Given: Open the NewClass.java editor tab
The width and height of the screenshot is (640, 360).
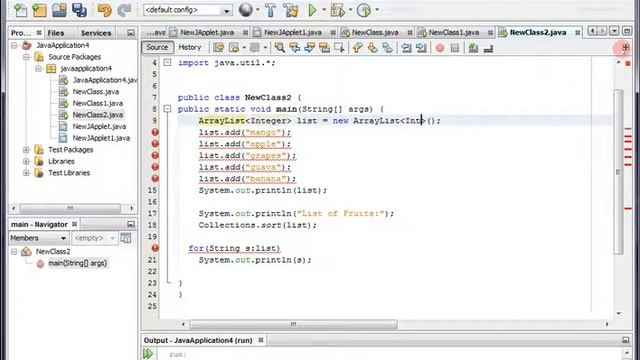Looking at the screenshot, I should pyautogui.click(x=375, y=32).
